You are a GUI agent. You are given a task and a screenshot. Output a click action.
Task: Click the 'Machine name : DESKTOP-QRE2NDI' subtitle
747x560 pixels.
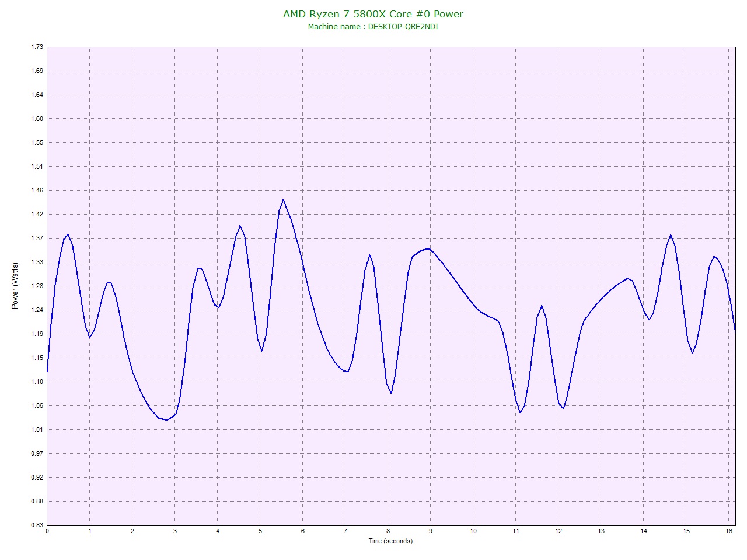click(373, 27)
